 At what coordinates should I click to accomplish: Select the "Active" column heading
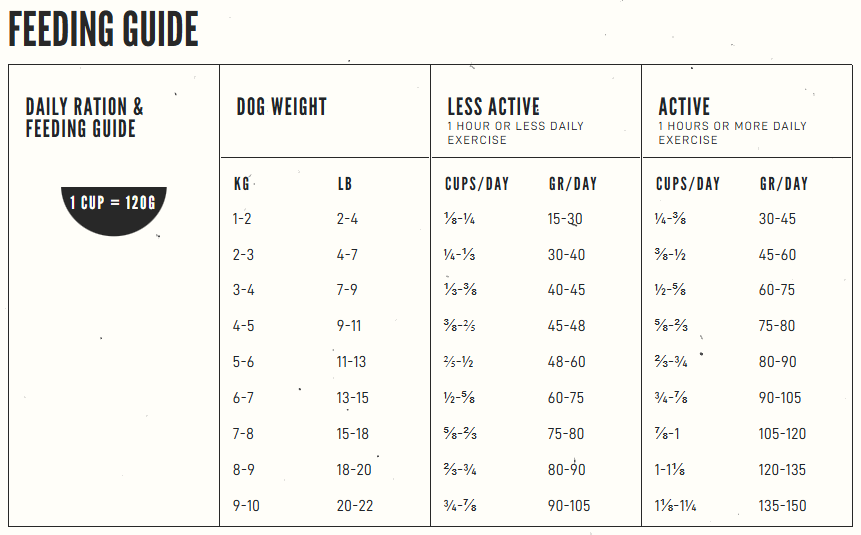[684, 107]
